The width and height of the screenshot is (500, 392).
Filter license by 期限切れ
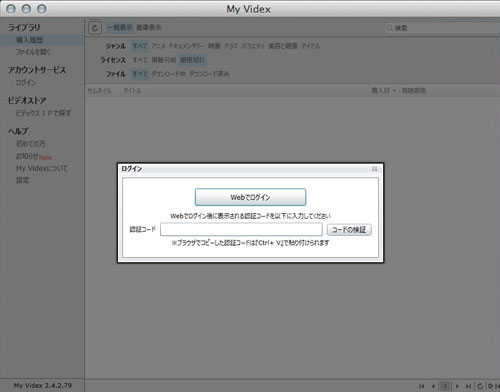click(x=192, y=60)
